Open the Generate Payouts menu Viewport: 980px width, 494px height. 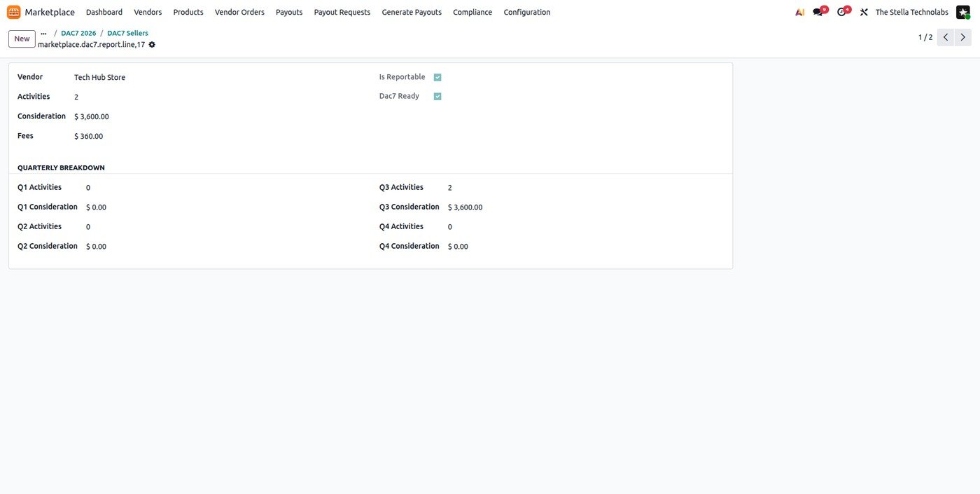point(412,12)
